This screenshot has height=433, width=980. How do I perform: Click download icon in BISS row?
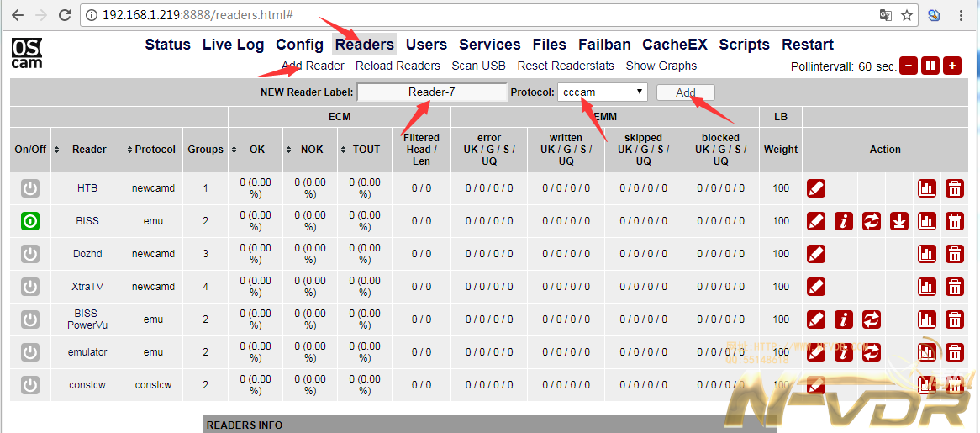(899, 221)
